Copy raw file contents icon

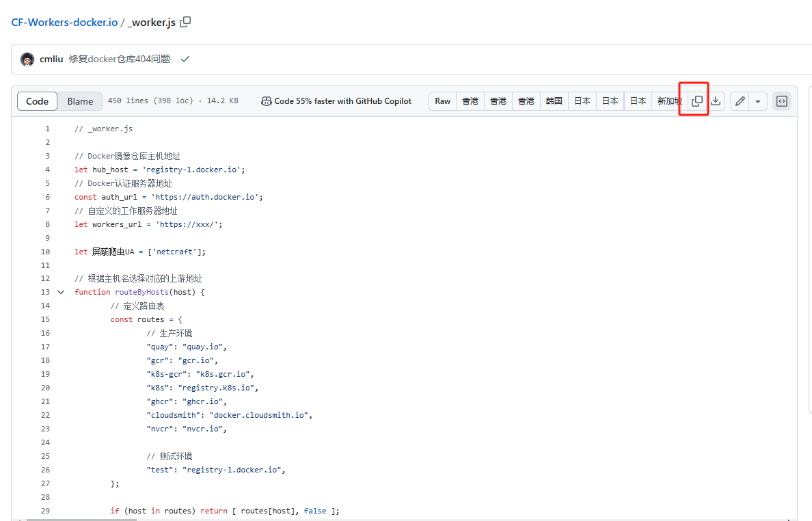tap(696, 101)
